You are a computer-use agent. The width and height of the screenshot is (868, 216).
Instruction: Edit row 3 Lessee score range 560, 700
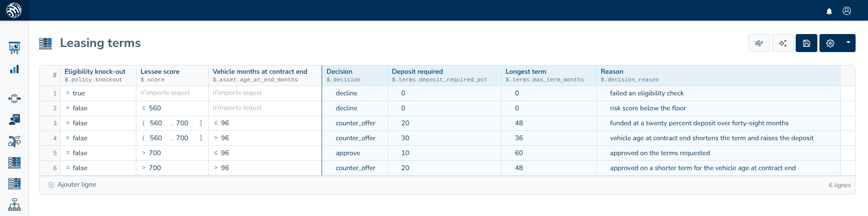point(172,123)
